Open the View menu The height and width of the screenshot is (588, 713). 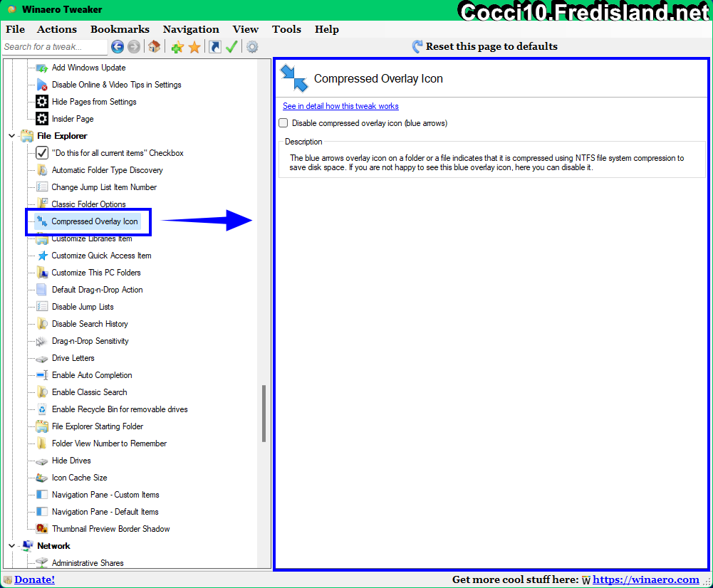(x=246, y=29)
